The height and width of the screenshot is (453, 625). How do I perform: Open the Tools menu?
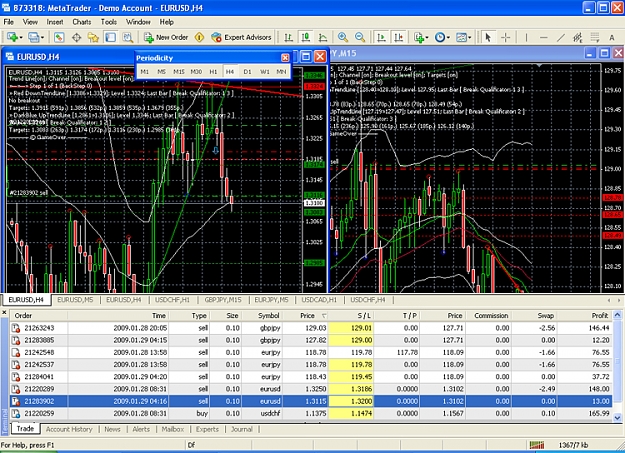click(x=108, y=22)
